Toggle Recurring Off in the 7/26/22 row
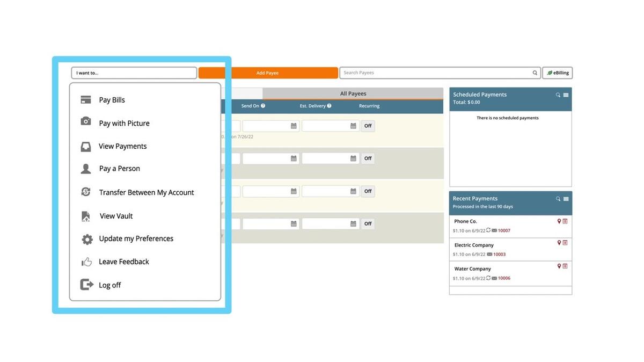 point(368,126)
